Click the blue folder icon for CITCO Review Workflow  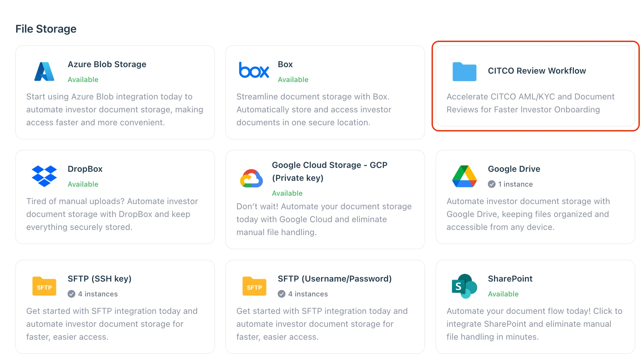coord(464,71)
